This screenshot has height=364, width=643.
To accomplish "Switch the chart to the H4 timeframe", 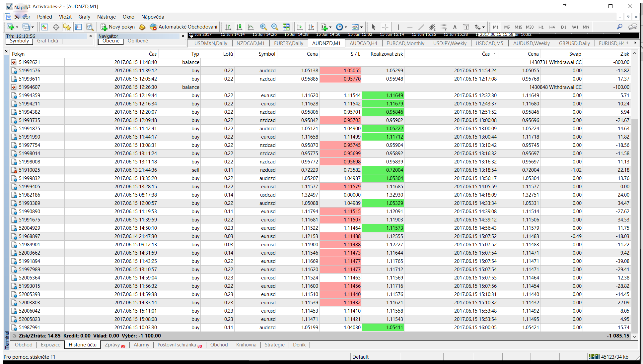I will coord(552,27).
